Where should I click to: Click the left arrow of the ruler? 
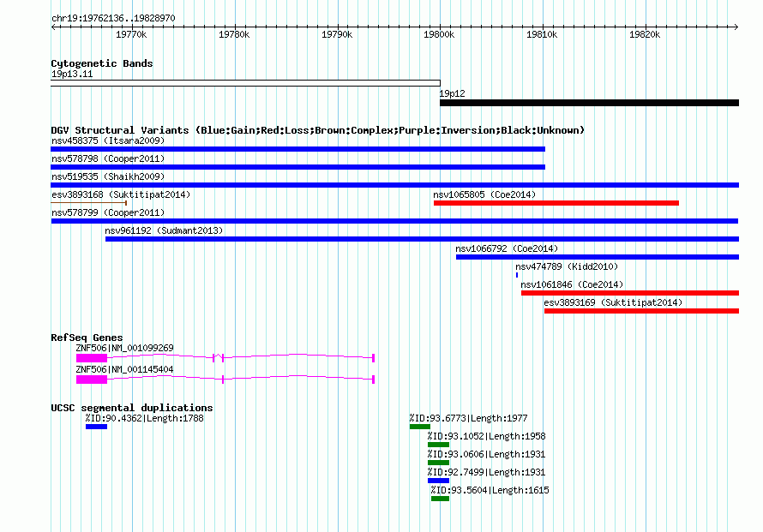coord(53,27)
